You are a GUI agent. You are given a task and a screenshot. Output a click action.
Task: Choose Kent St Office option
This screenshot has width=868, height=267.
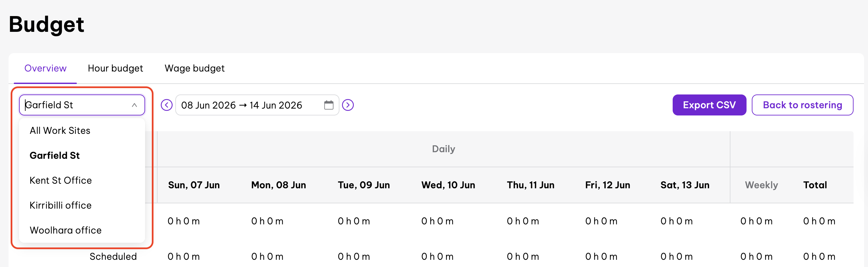click(82, 180)
